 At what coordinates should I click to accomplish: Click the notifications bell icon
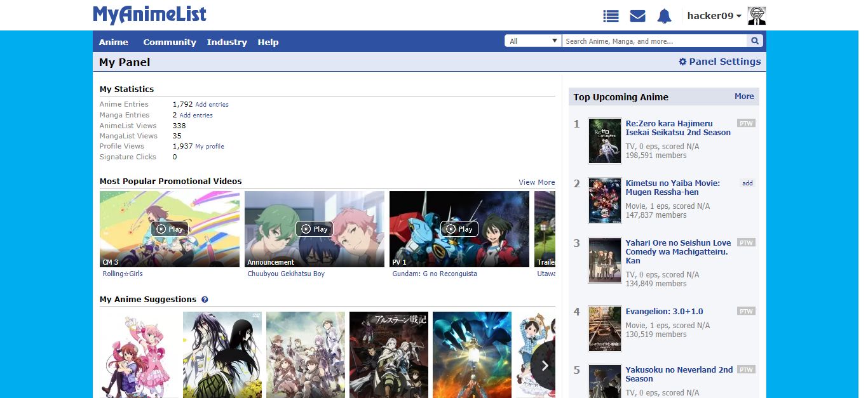click(664, 17)
